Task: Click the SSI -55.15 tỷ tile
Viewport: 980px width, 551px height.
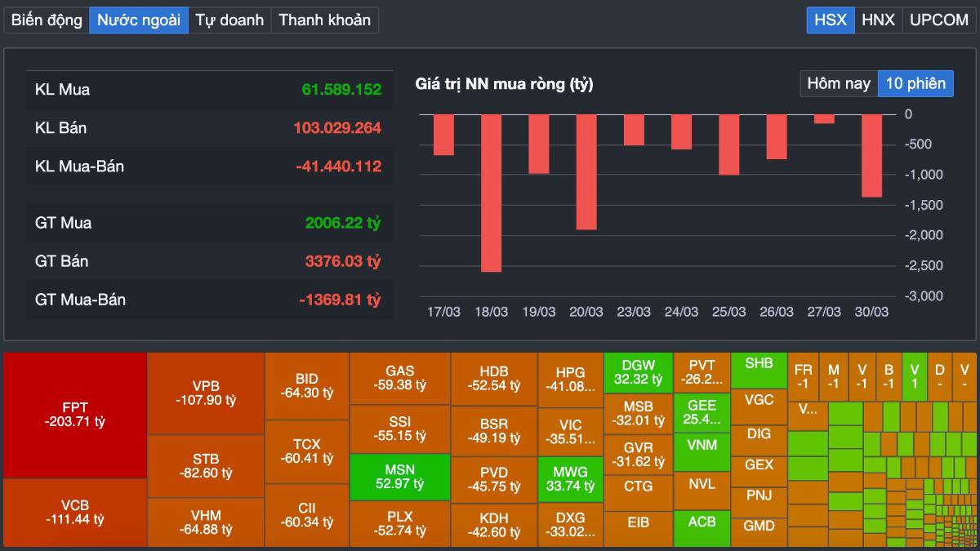Action: (400, 429)
